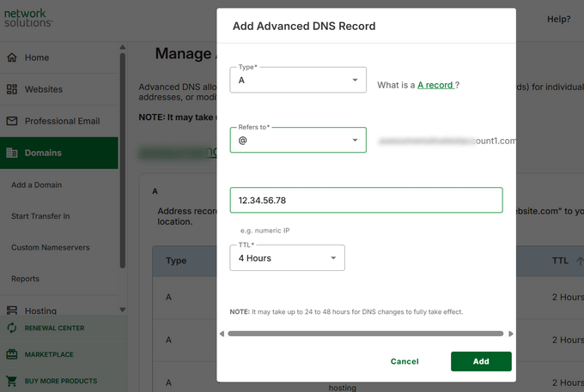
Task: Cancel the DNS record dialog
Action: coord(405,361)
